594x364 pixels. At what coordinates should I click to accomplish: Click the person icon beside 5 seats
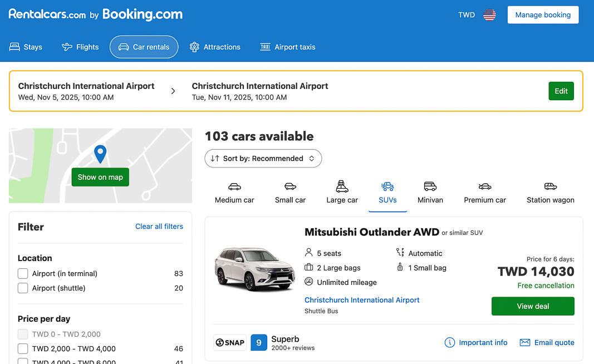pyautogui.click(x=309, y=253)
